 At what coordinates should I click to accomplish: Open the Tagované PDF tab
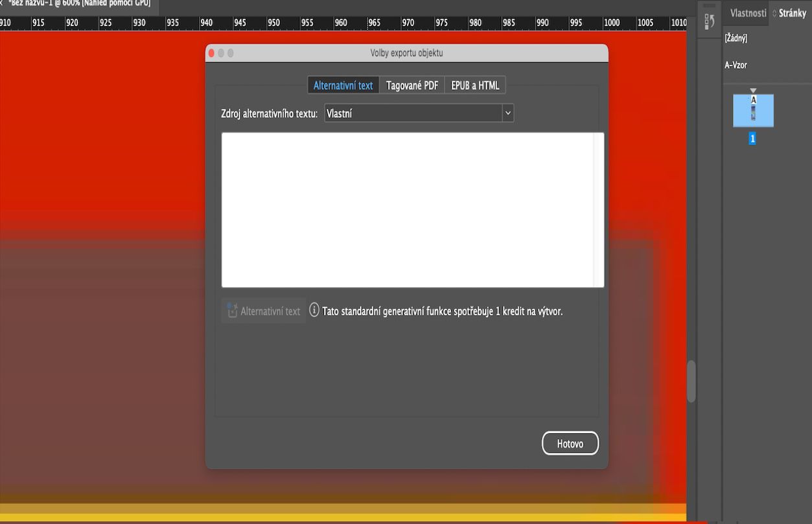pos(412,85)
